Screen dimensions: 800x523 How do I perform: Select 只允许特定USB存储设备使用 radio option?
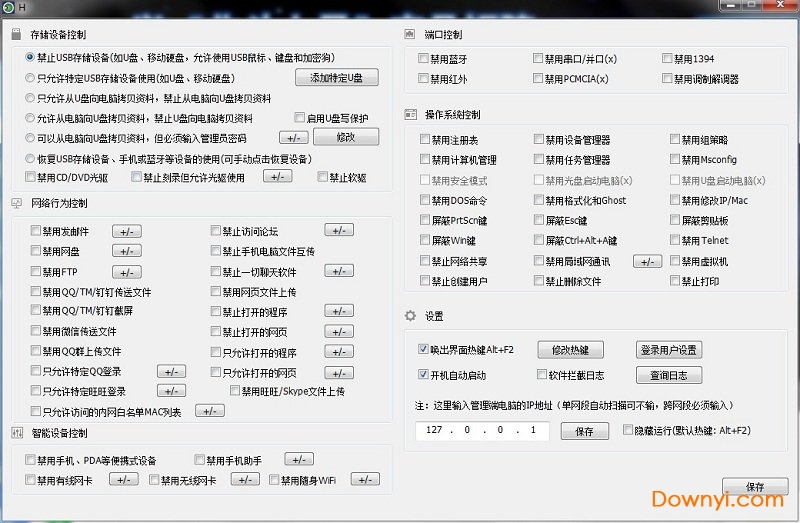pos(30,78)
